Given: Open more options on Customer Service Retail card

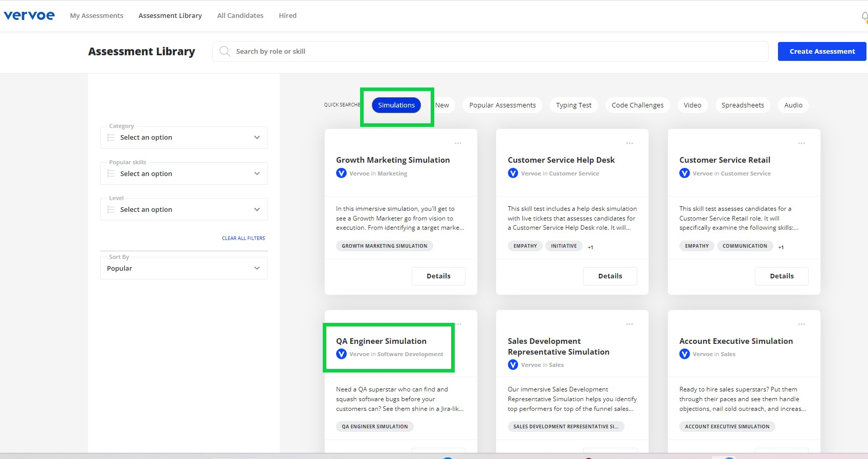Looking at the screenshot, I should pyautogui.click(x=802, y=143).
